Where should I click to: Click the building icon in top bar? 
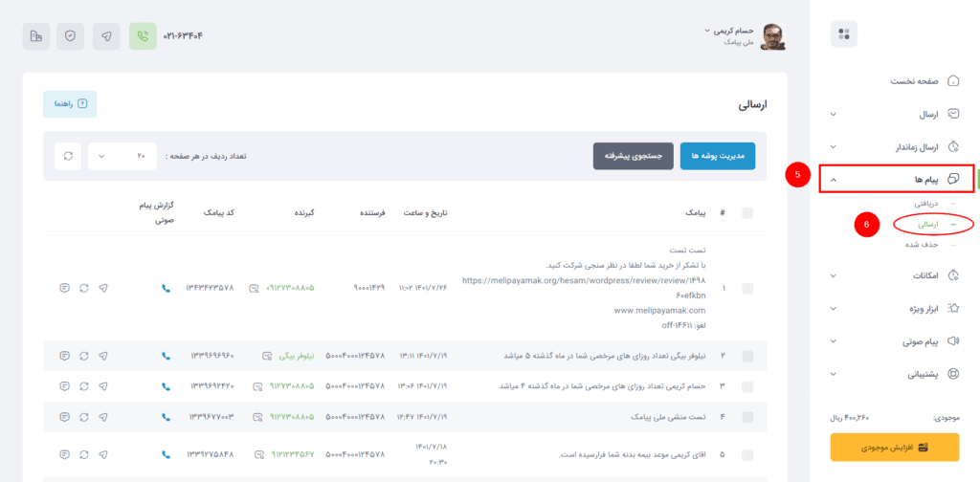(x=36, y=36)
